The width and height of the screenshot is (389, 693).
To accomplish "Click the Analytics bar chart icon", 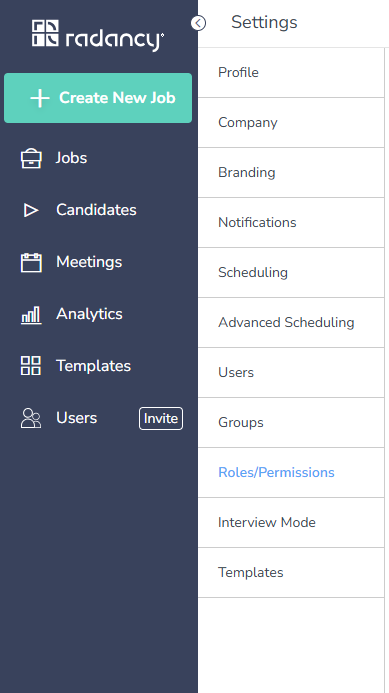I will coord(31,315).
